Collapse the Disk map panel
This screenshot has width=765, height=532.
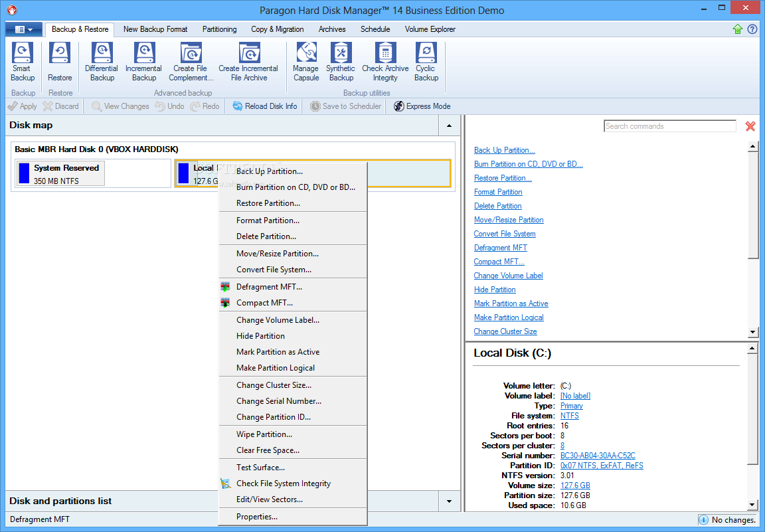(449, 126)
